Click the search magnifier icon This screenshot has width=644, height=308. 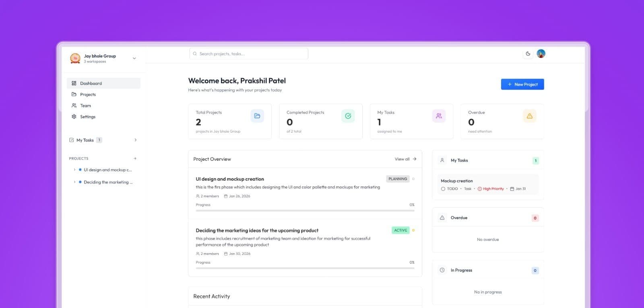coord(195,53)
